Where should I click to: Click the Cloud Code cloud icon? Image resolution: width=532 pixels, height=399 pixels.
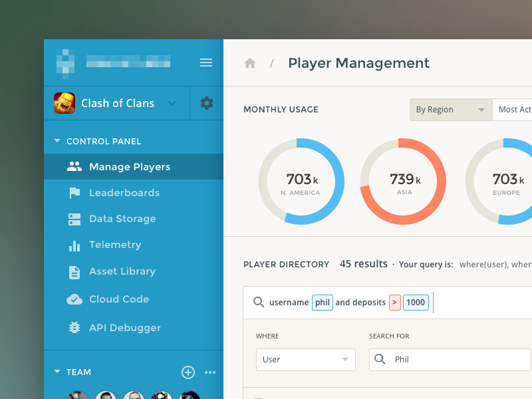pyautogui.click(x=74, y=299)
